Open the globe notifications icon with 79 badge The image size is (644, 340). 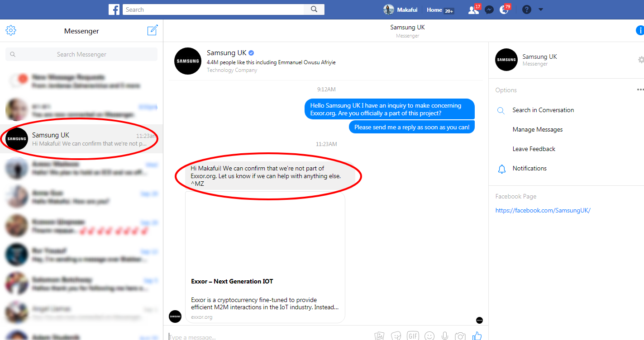(x=504, y=9)
